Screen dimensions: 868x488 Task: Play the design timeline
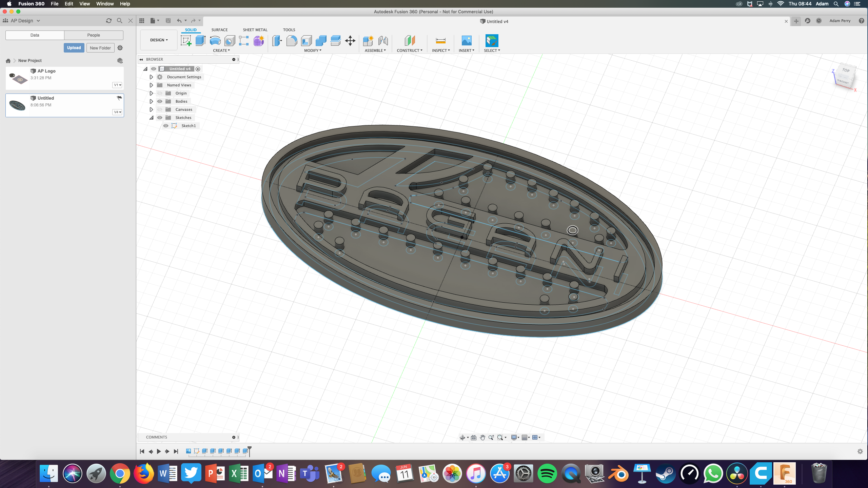click(159, 451)
